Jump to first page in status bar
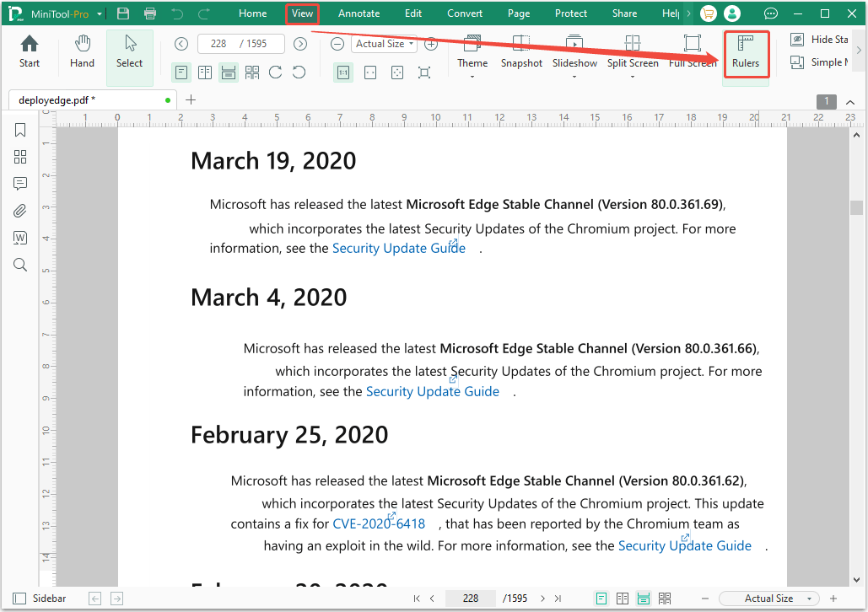Image resolution: width=868 pixels, height=612 pixels. point(417,599)
